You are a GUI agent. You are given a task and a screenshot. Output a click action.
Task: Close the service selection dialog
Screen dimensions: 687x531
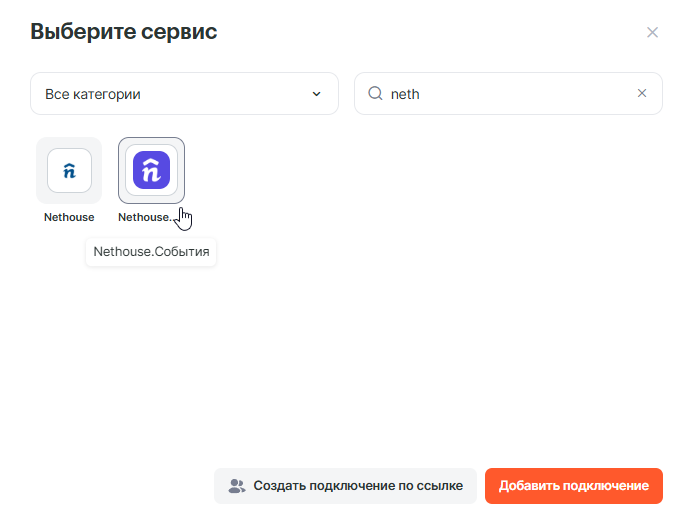(x=652, y=32)
